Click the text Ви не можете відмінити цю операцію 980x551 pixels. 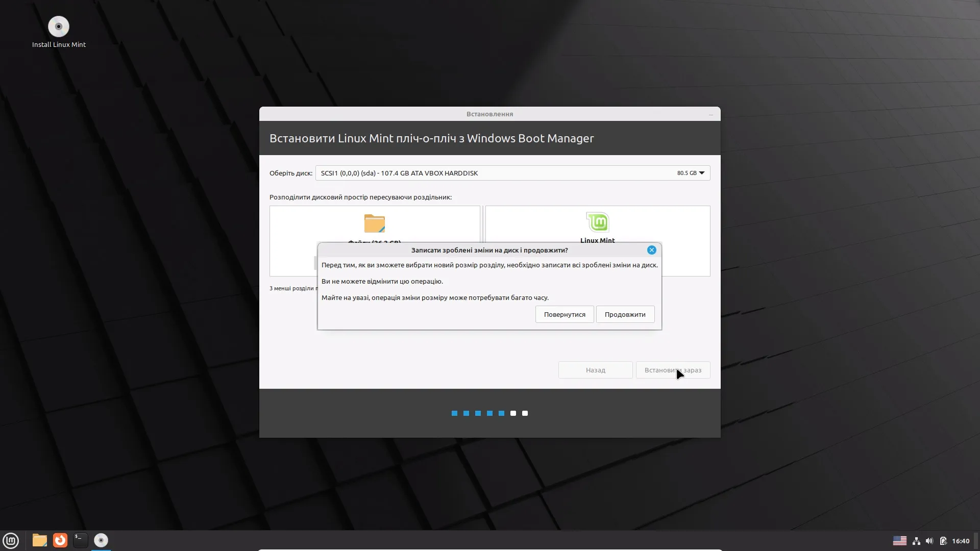pos(382,281)
